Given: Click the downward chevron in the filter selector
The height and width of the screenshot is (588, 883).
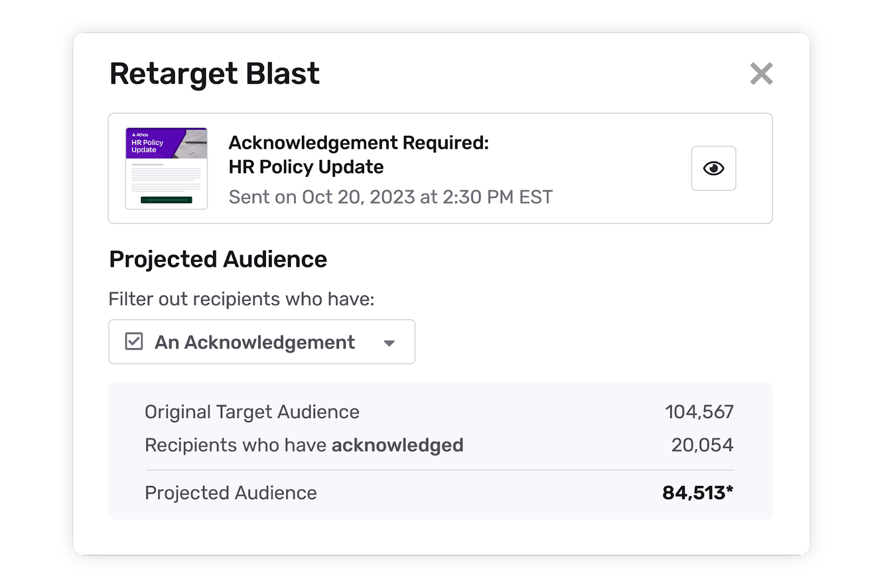Looking at the screenshot, I should pyautogui.click(x=390, y=343).
